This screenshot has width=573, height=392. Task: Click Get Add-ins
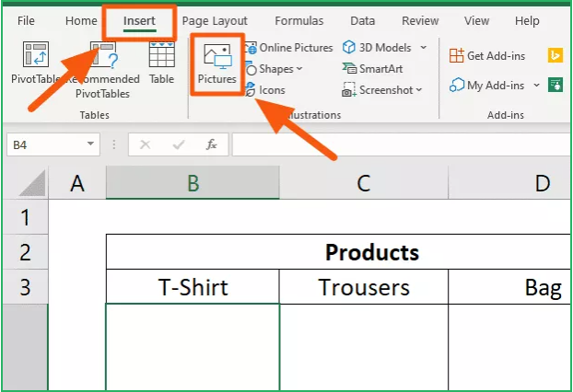pyautogui.click(x=487, y=55)
